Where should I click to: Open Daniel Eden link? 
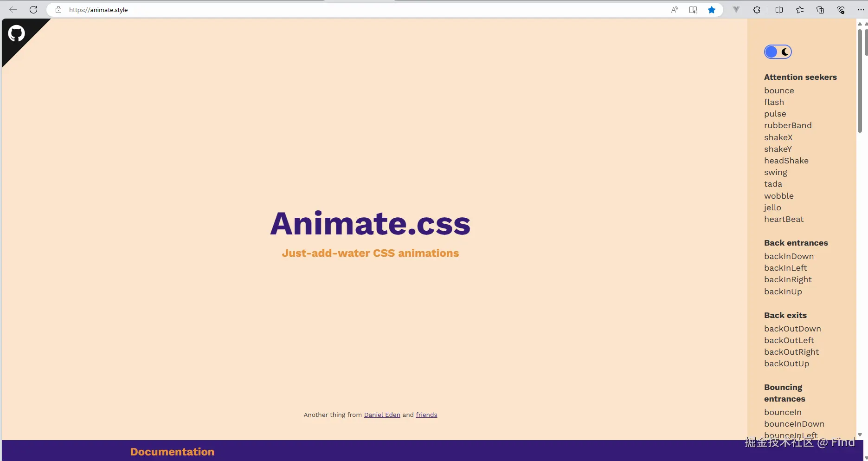382,415
